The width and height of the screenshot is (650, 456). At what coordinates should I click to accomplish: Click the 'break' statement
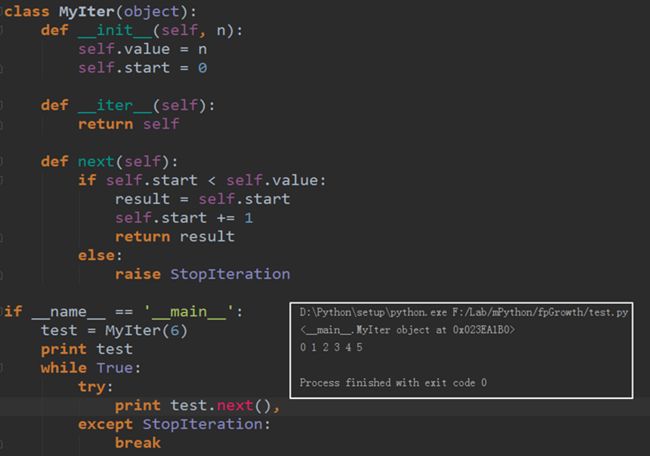(x=138, y=443)
